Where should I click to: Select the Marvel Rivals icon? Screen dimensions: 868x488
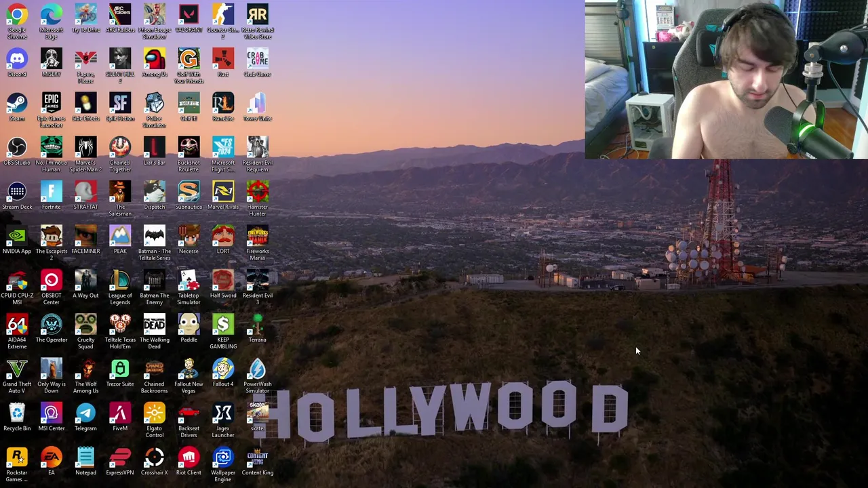pos(223,191)
